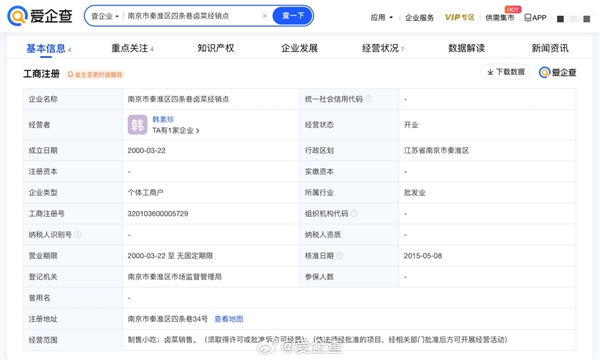
Task: Click the 爱企查 logo beside 下载数据
Action: tap(558, 72)
